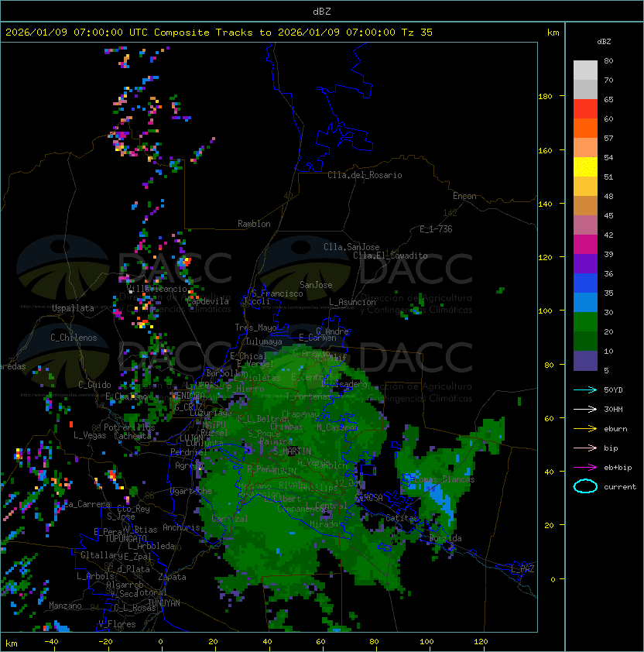644x652 pixels.
Task: Click the -40 km horizontal axis tick label
Action: point(52,641)
